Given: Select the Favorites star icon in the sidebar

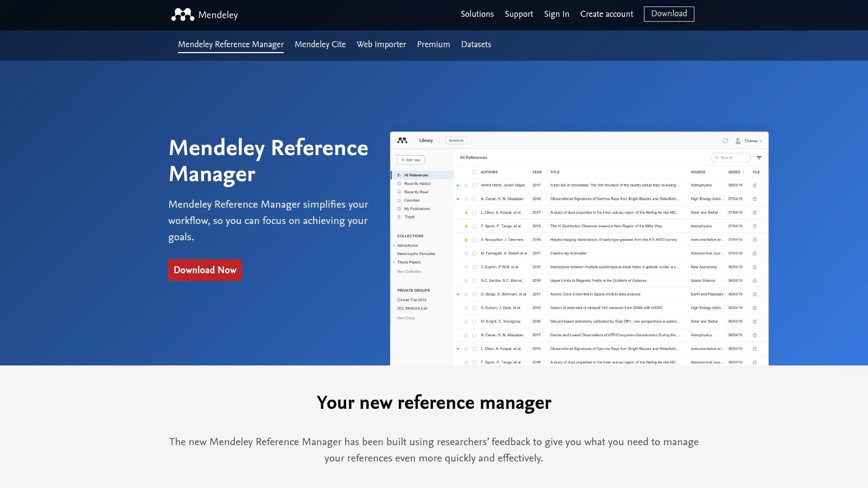Looking at the screenshot, I should [399, 200].
